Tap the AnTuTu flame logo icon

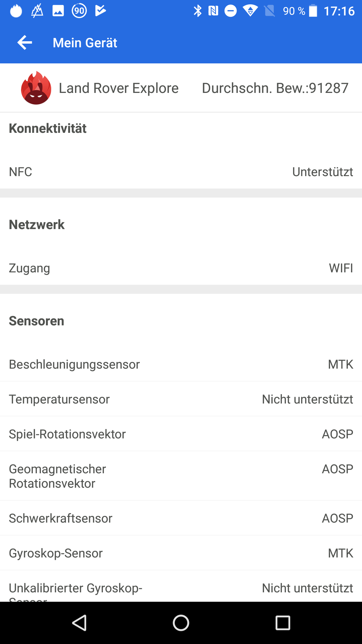(x=36, y=88)
